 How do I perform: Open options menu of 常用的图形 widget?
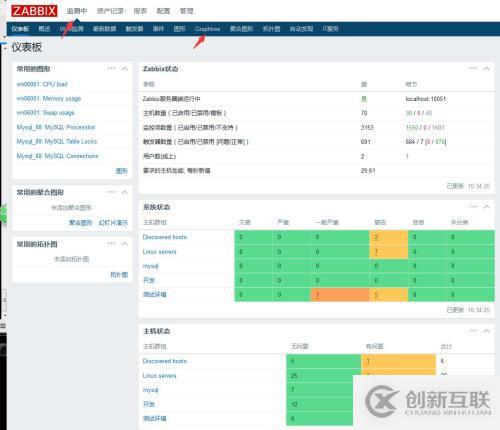tap(111, 69)
